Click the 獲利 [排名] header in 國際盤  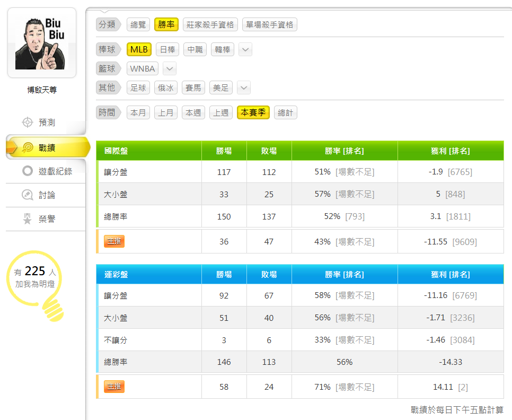(x=450, y=151)
